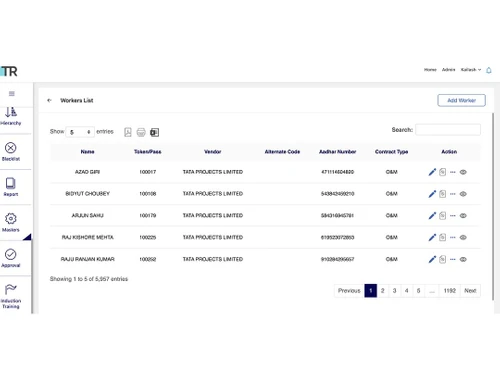Select the token number 100179 cell

coord(147,216)
